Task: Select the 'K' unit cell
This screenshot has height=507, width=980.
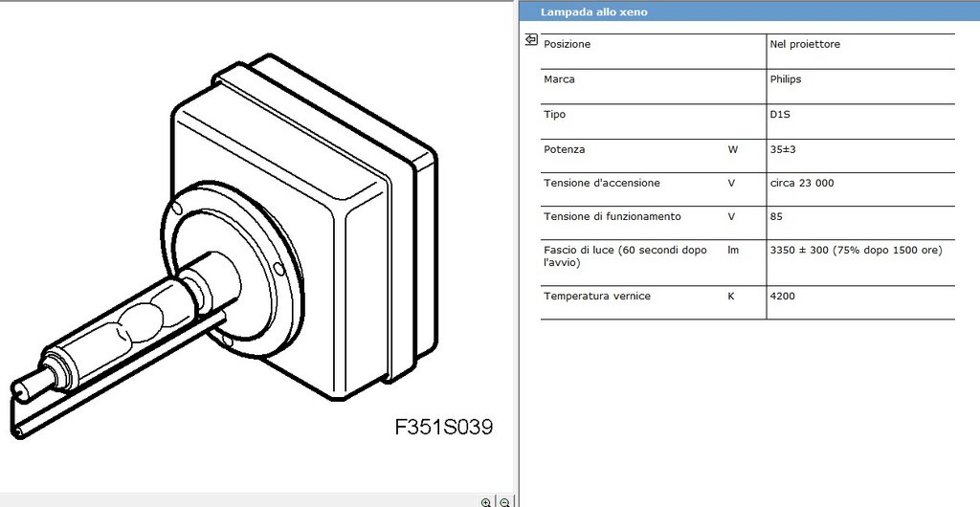Action: click(x=731, y=296)
